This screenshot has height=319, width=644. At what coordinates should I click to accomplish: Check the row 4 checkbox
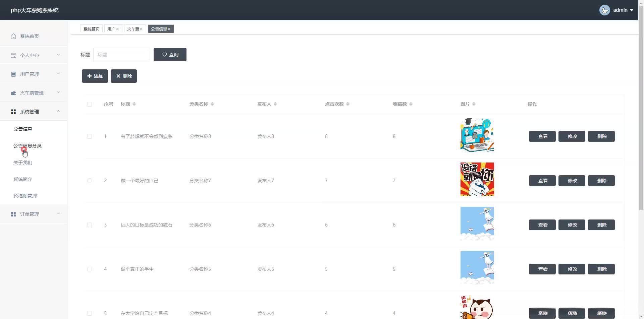(89, 269)
